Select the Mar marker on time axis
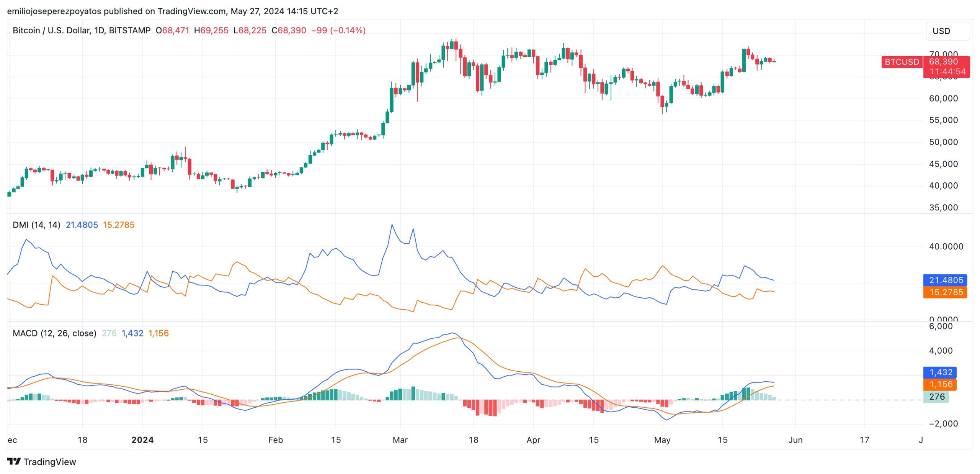 coord(400,440)
